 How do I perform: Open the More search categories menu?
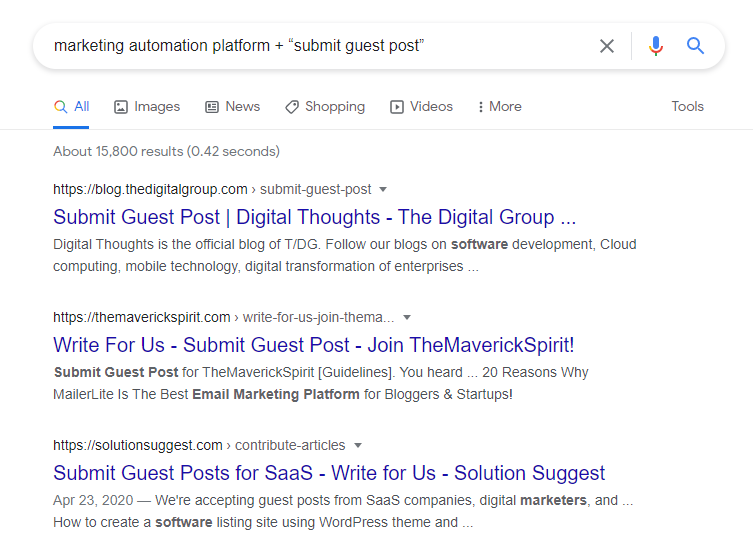click(499, 107)
